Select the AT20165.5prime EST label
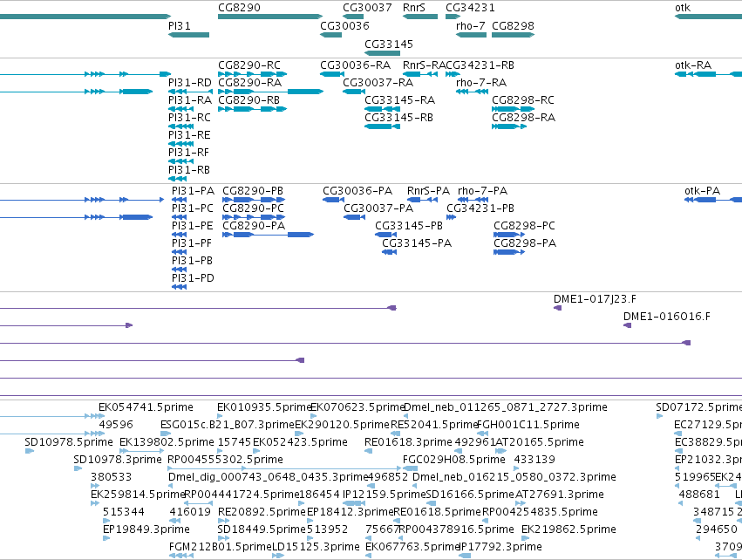742x560 pixels. (x=539, y=442)
